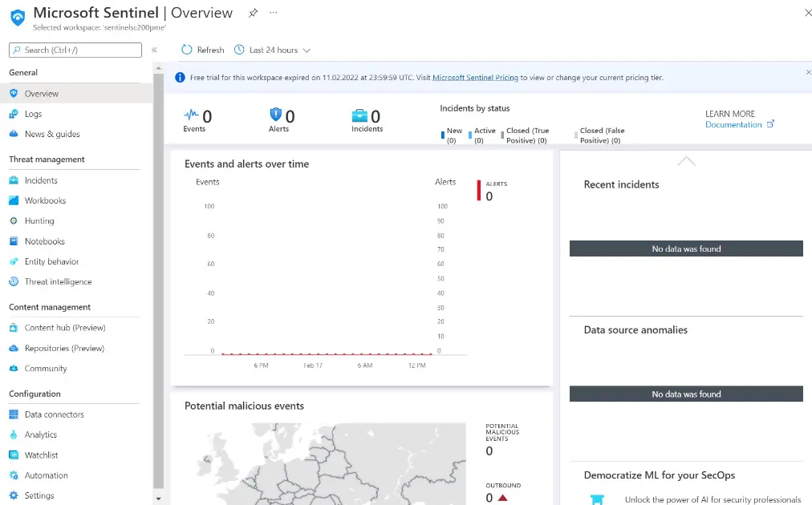Click the Logs icon in the sidebar

[14, 114]
